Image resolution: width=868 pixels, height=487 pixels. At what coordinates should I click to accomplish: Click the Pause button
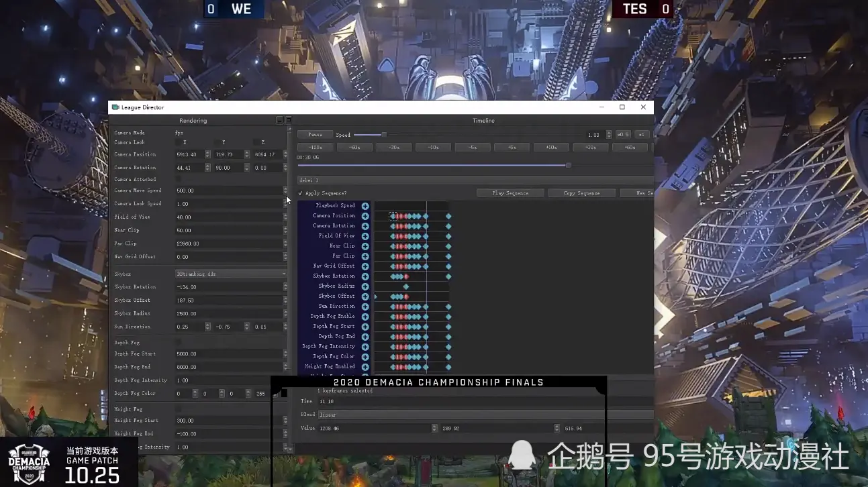[x=315, y=135]
